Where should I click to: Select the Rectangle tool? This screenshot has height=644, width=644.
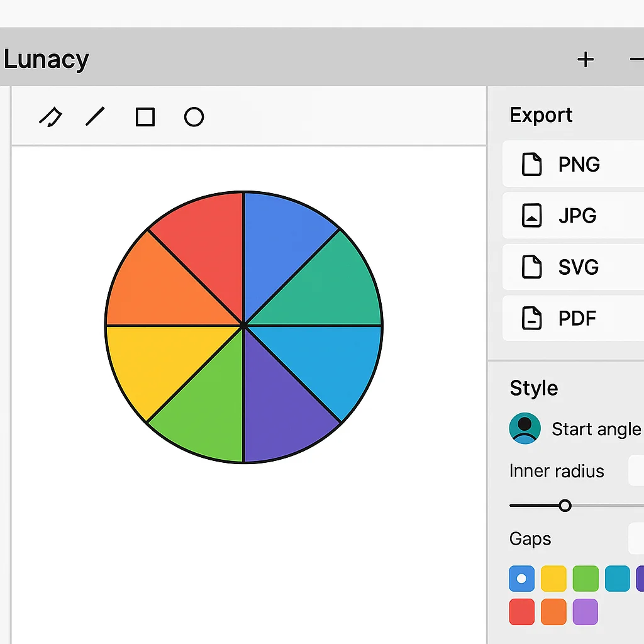point(145,116)
